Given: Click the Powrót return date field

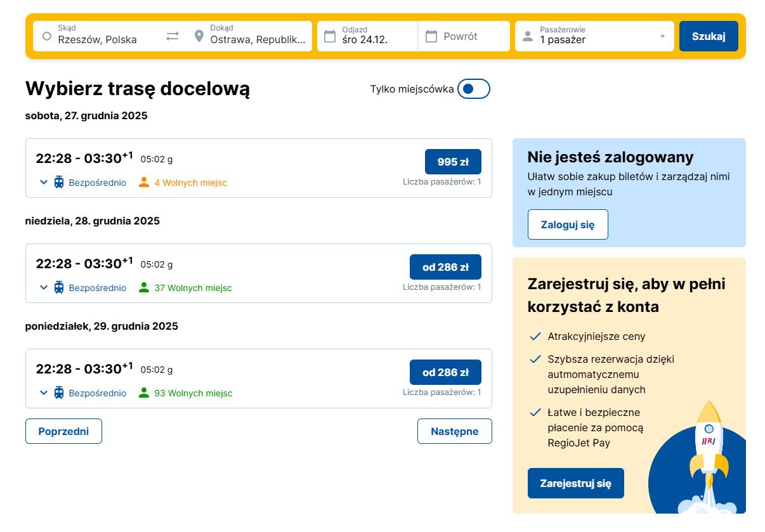Looking at the screenshot, I should tap(464, 36).
